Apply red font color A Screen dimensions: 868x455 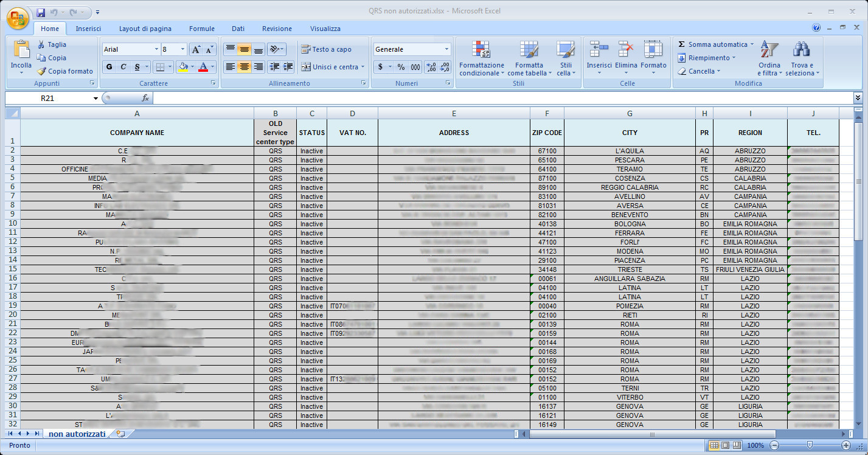pyautogui.click(x=204, y=67)
